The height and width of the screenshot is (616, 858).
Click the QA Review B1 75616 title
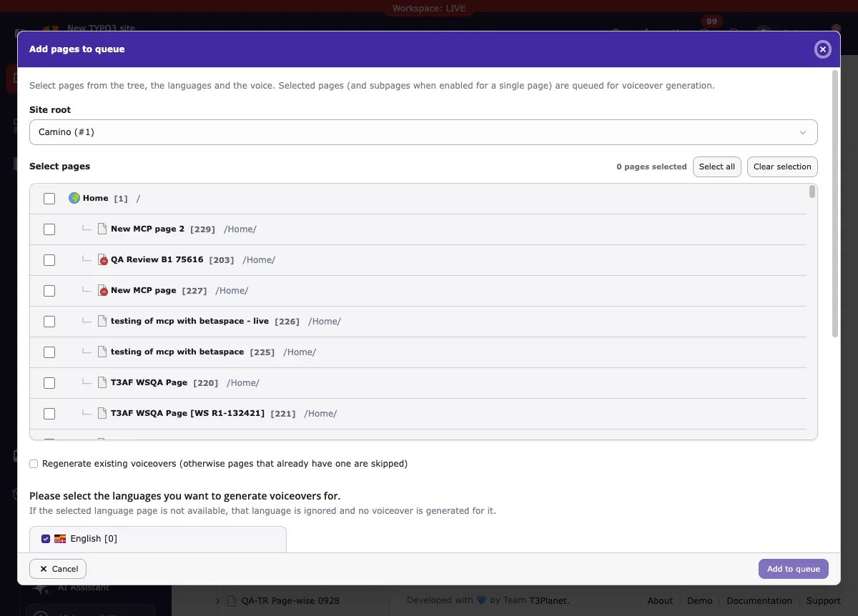[157, 260]
